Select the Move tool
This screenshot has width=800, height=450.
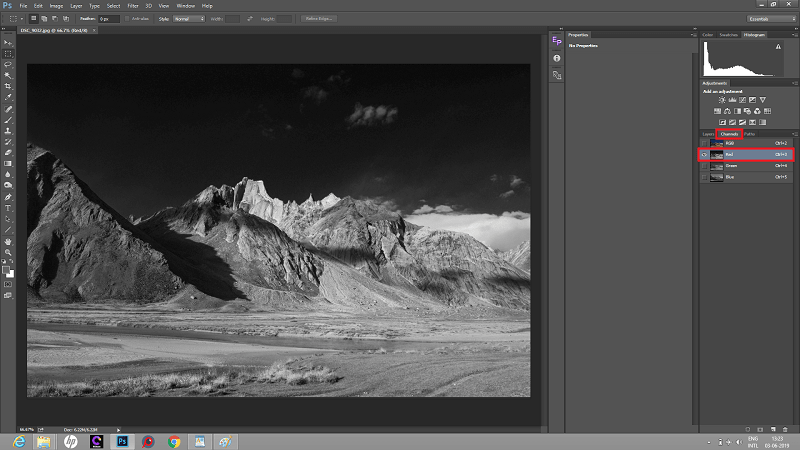(x=8, y=43)
